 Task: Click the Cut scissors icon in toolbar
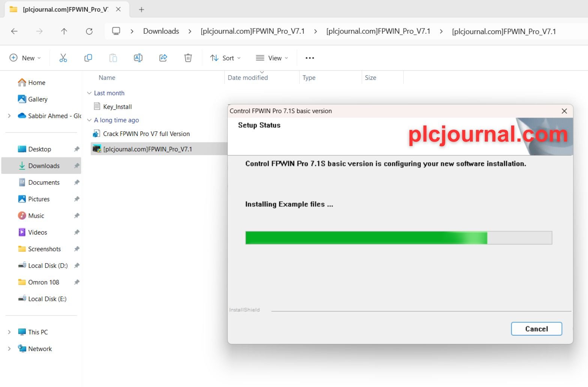point(63,58)
